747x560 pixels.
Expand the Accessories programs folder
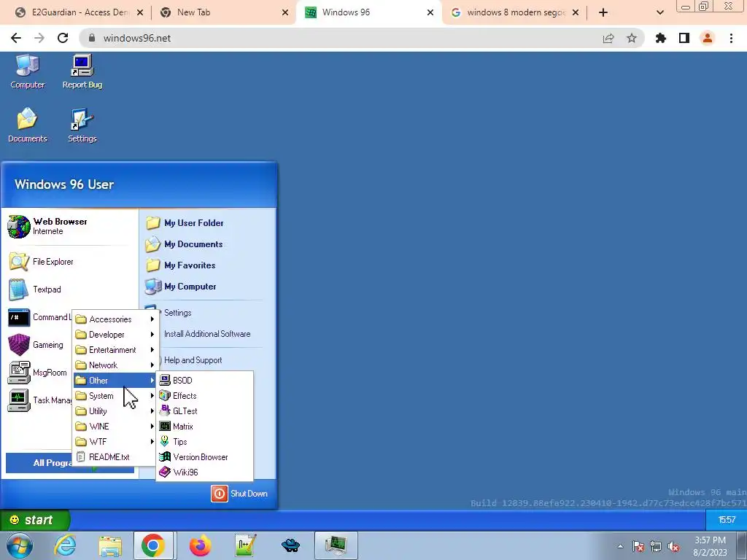coord(115,319)
